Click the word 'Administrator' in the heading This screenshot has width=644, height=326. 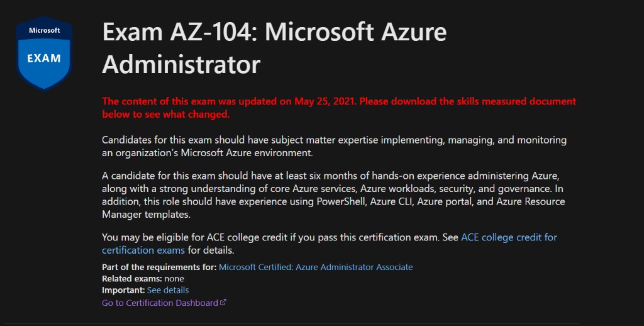[181, 64]
